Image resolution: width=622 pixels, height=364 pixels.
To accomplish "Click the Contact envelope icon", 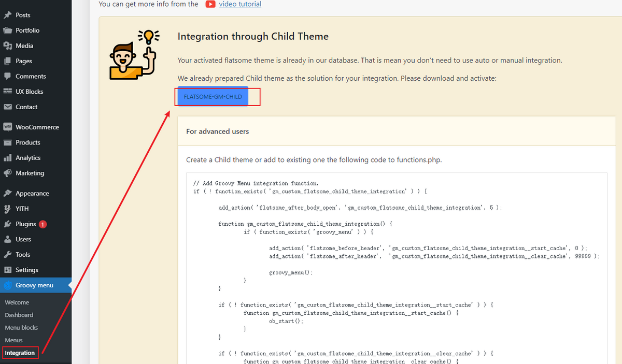I will pyautogui.click(x=7, y=107).
